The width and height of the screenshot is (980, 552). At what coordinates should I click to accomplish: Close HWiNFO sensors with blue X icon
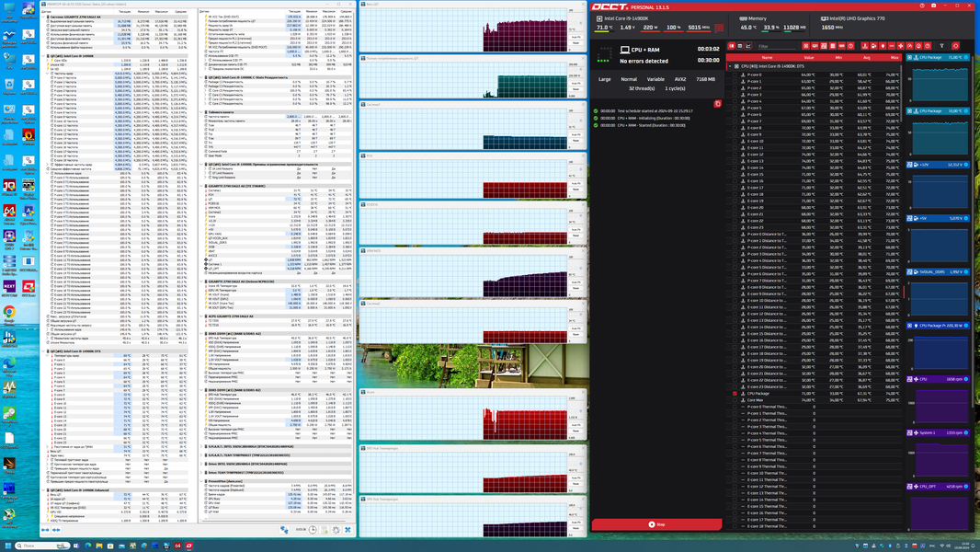pos(348,530)
